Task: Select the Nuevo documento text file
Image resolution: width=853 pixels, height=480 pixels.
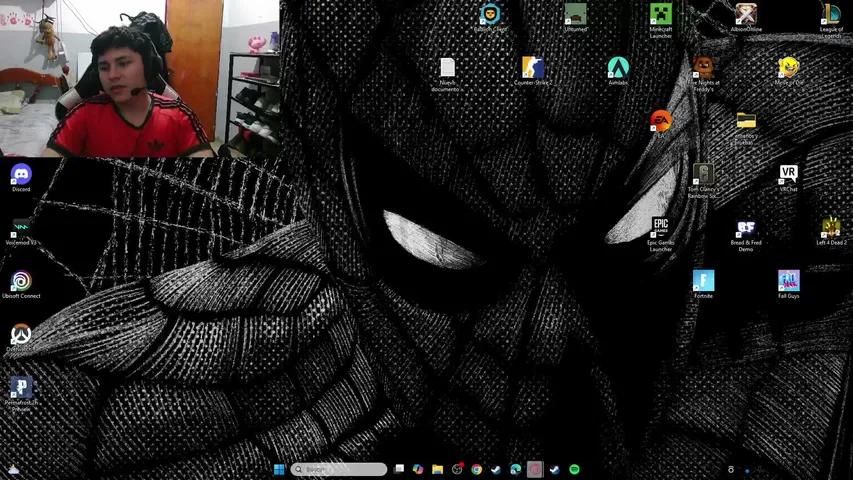Action: (x=447, y=67)
